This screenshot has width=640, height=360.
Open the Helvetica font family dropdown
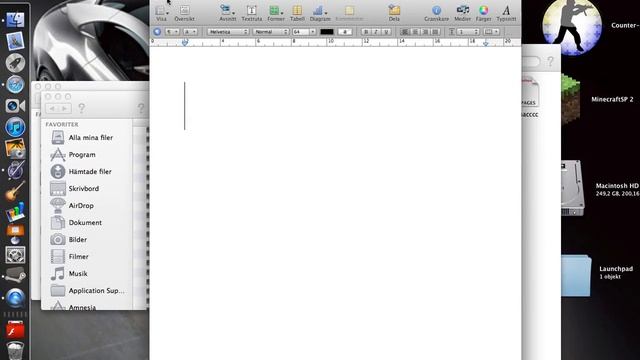coord(228,32)
